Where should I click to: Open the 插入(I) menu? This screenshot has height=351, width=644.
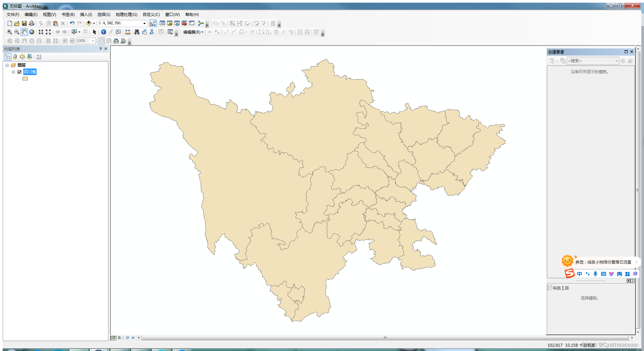tap(86, 15)
